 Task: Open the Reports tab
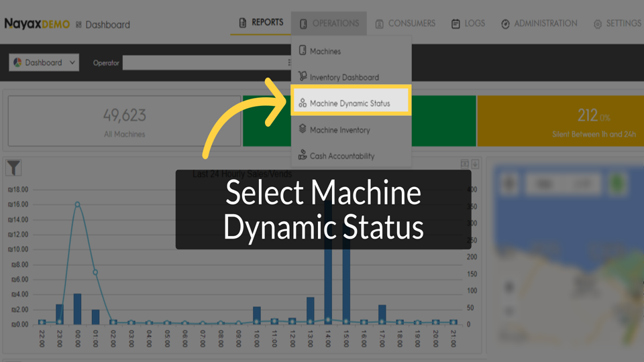(x=262, y=23)
